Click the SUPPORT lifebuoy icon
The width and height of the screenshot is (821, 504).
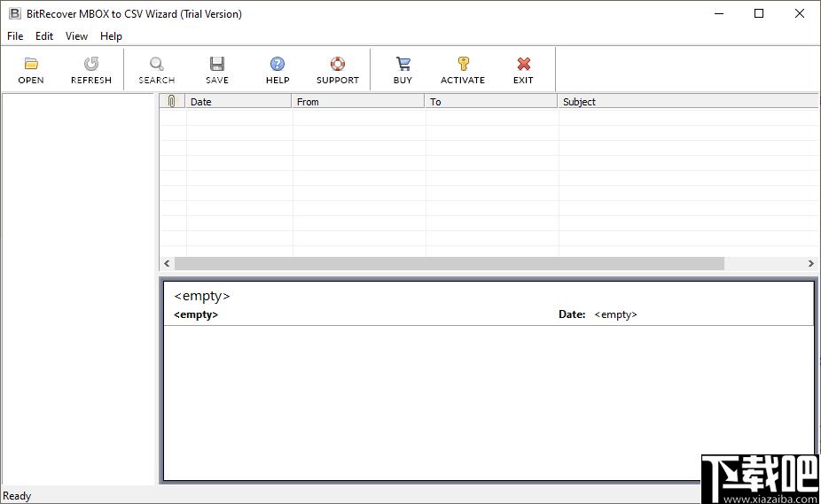(x=338, y=64)
